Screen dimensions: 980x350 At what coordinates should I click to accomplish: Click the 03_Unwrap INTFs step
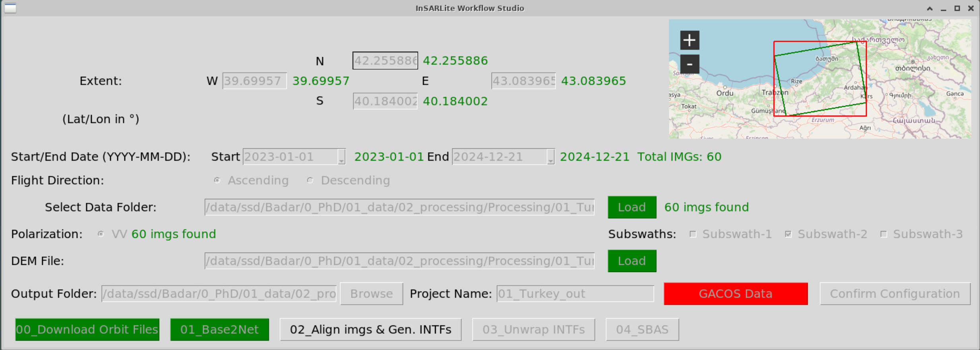tap(534, 330)
